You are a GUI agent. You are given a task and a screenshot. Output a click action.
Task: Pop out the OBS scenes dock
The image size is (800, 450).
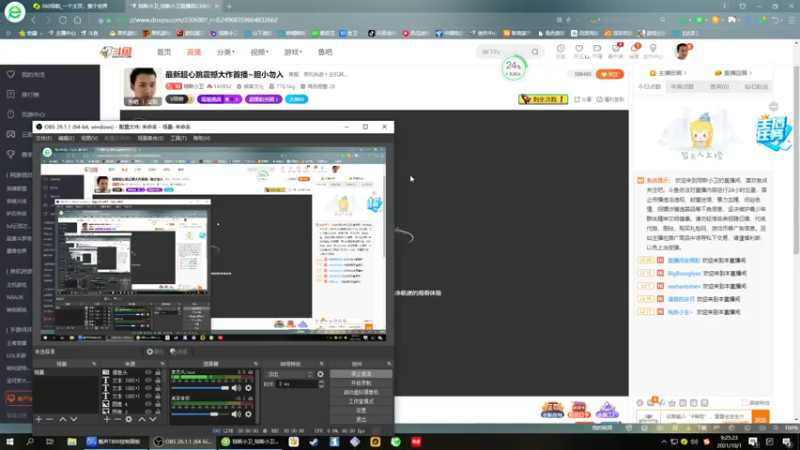point(94,364)
